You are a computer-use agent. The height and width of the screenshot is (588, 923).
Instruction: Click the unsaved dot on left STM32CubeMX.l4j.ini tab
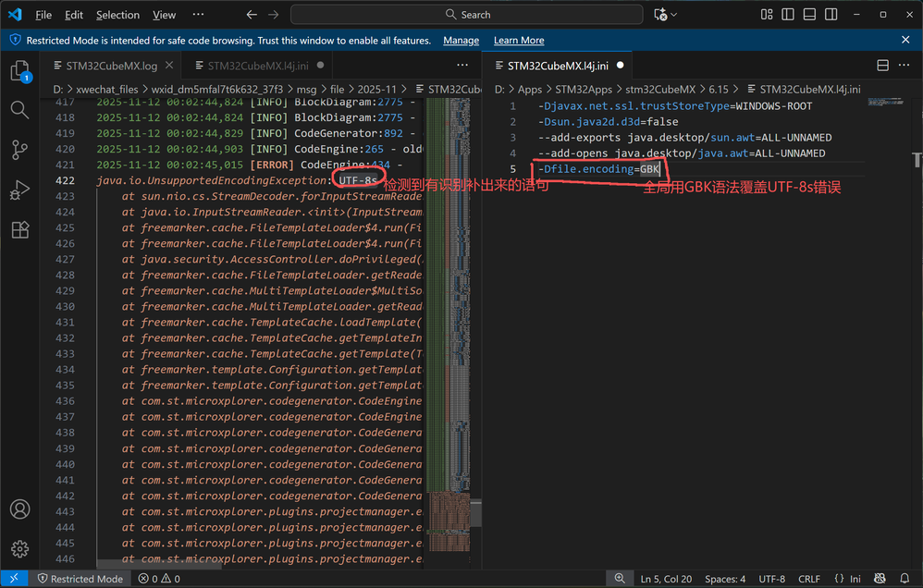click(320, 66)
